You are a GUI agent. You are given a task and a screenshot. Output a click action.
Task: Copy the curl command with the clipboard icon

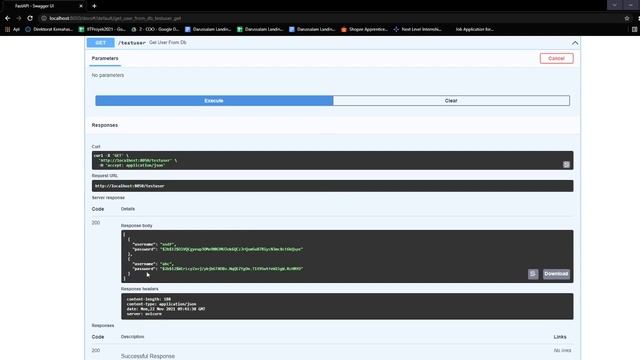(x=566, y=164)
